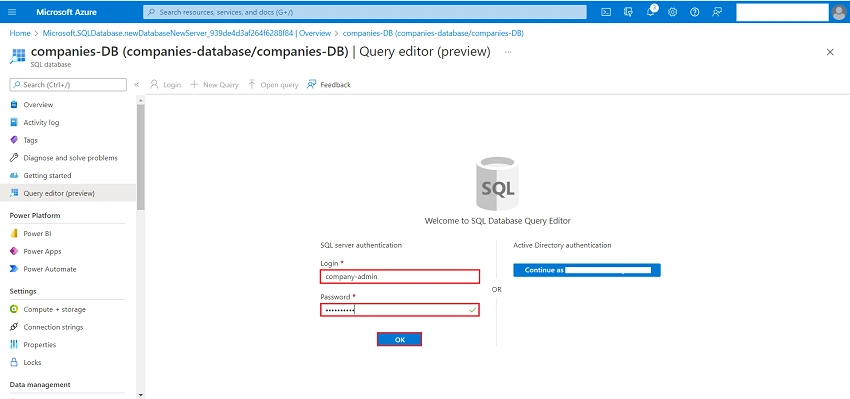The image size is (850, 399).
Task: Go to the Home breadcrumb link
Action: [x=20, y=33]
